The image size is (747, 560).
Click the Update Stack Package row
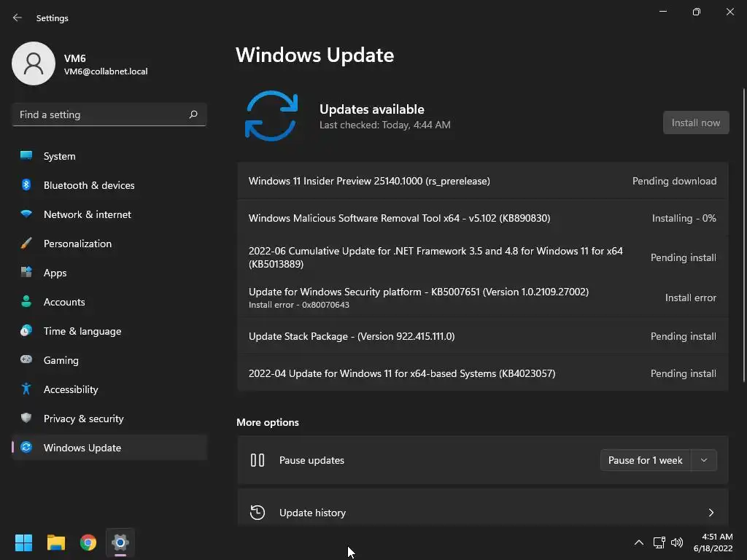point(483,336)
